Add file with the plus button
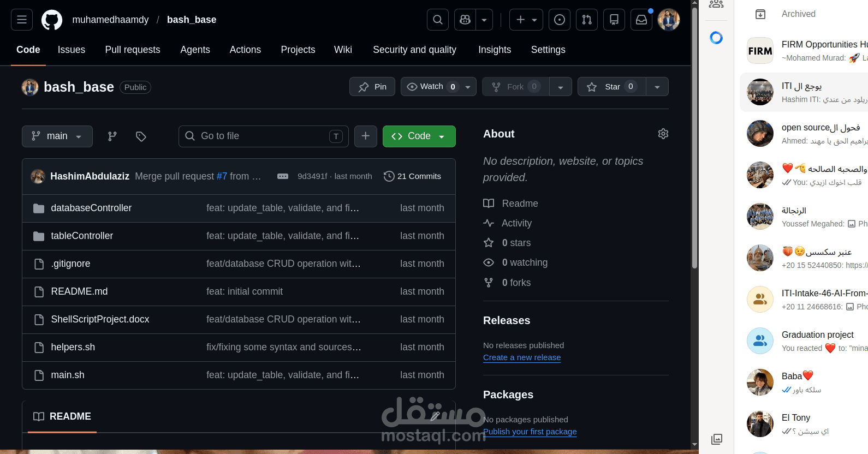 (x=366, y=136)
